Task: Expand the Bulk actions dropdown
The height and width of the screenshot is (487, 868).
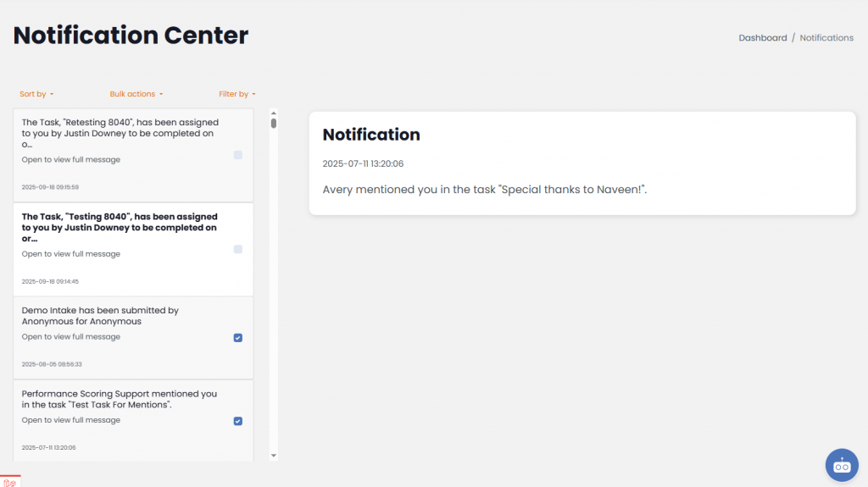Action: (x=136, y=94)
